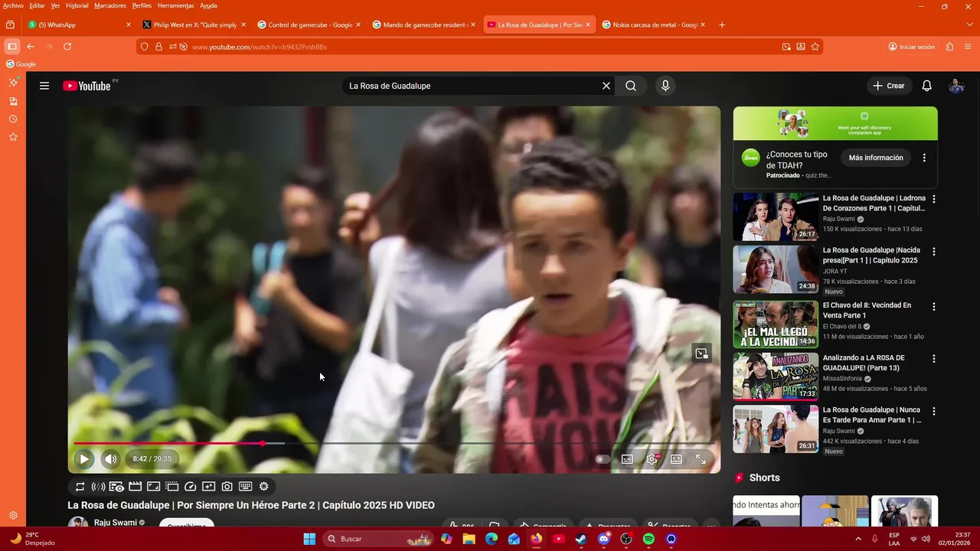Open Windows Start menu
Screen dimensions: 980x551
click(309, 539)
